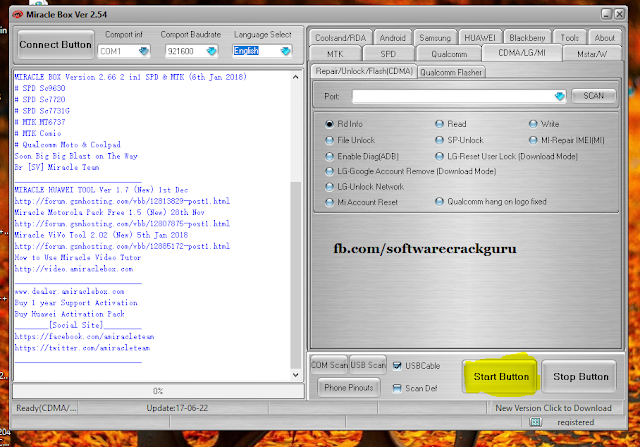Select the Repair/Unlock/Flash(CDMA) subtab
The height and width of the screenshot is (447, 640).
[x=364, y=71]
